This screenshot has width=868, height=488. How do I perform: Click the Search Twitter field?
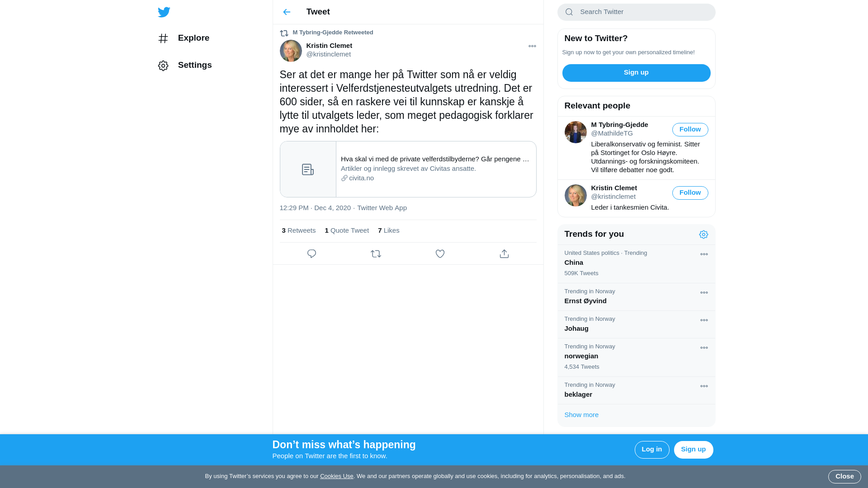[636, 12]
